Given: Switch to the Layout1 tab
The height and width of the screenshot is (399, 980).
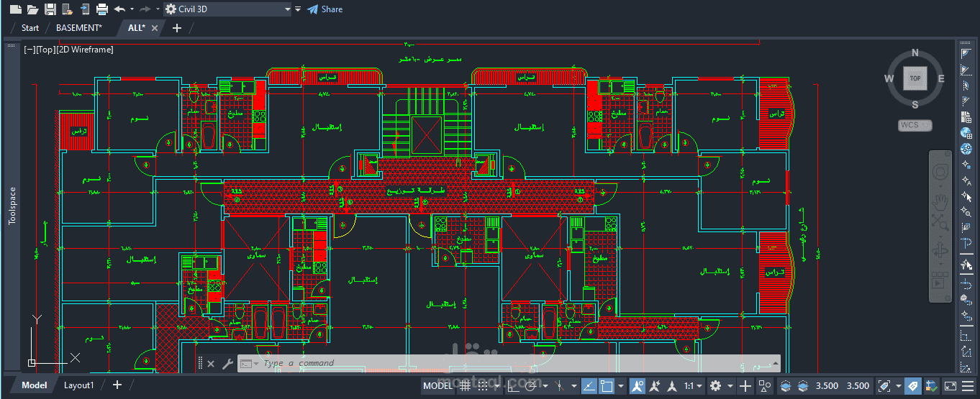Looking at the screenshot, I should coord(78,385).
